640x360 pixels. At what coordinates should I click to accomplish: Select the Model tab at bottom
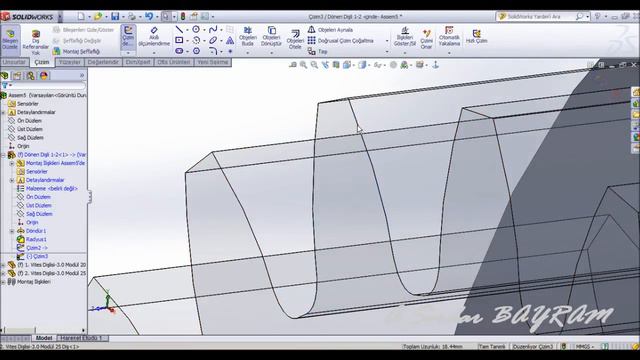click(x=44, y=338)
